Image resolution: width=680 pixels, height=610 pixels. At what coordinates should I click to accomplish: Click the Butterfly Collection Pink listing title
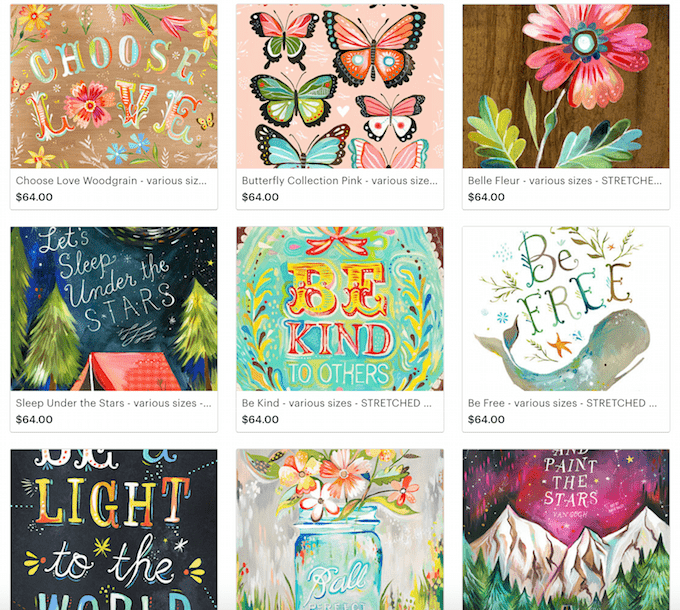point(340,181)
